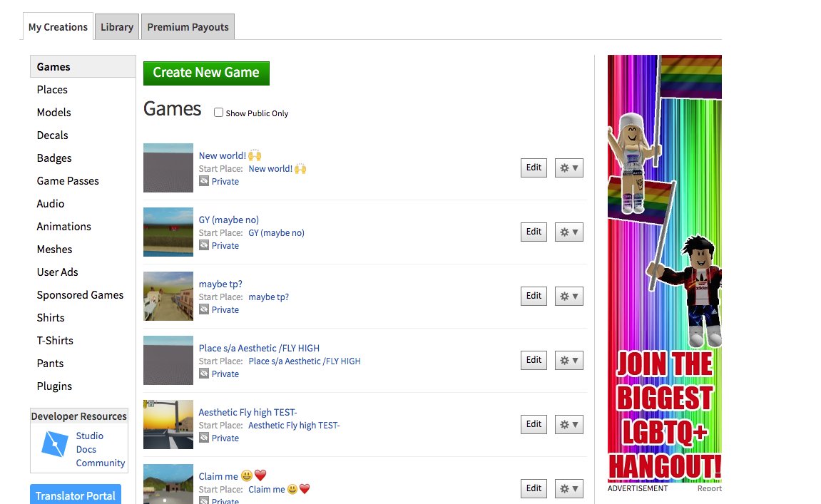Open the Studio developer resource link

90,436
